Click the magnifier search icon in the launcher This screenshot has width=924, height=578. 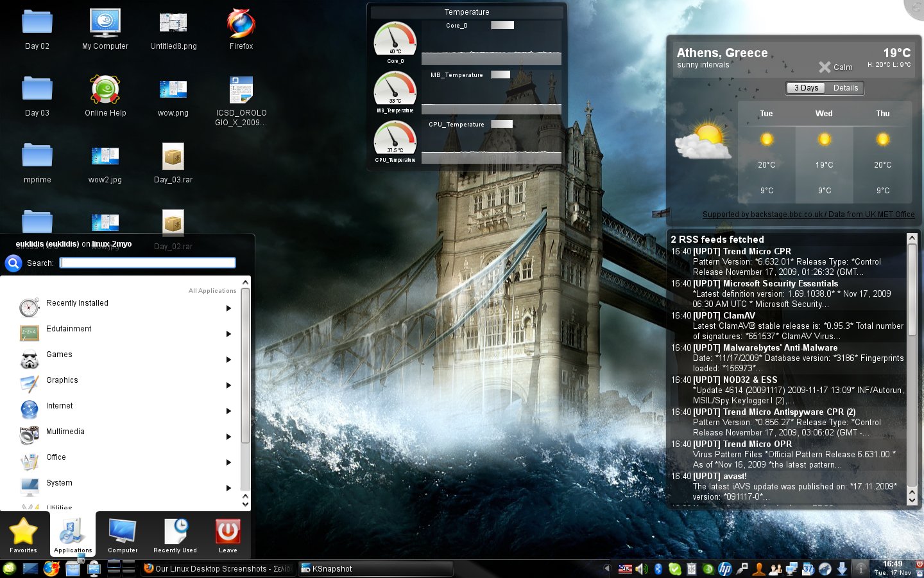click(13, 263)
